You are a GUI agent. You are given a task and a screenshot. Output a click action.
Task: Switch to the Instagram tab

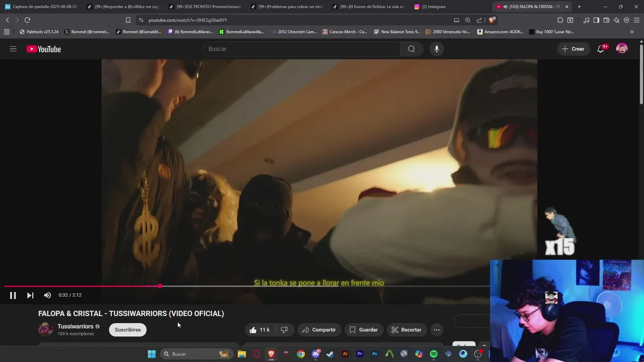coord(451,7)
